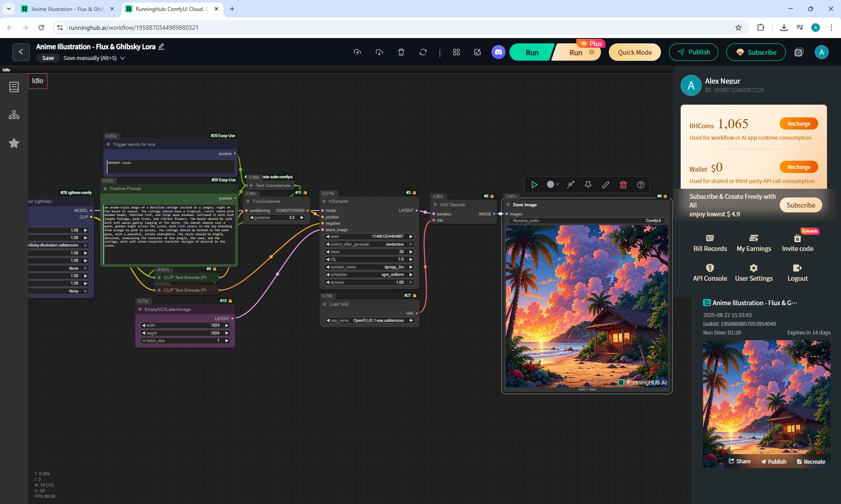Click the refresh icon in top toolbar
The width and height of the screenshot is (841, 504).
tap(423, 52)
